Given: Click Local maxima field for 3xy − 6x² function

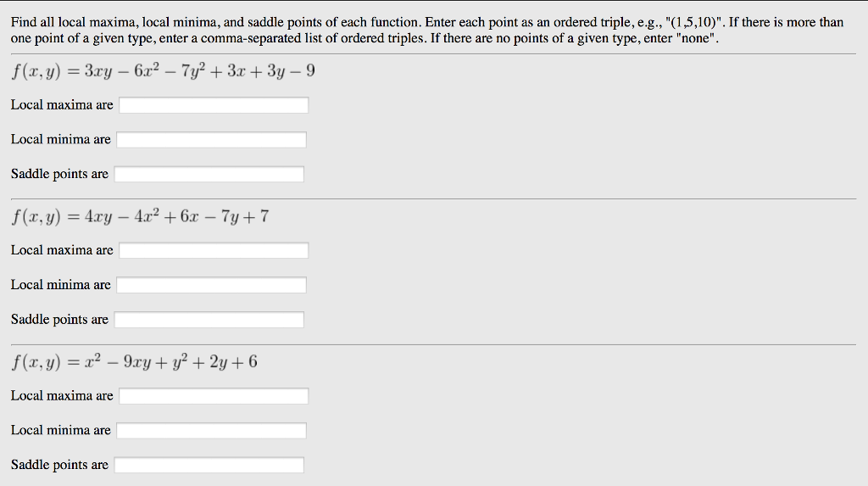Looking at the screenshot, I should pyautogui.click(x=214, y=105).
